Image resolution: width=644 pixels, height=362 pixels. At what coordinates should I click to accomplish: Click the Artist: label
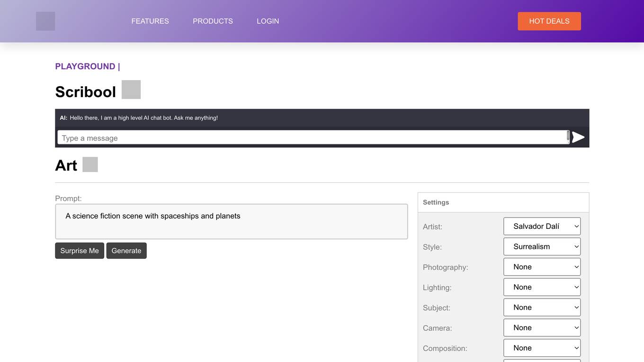click(x=432, y=227)
